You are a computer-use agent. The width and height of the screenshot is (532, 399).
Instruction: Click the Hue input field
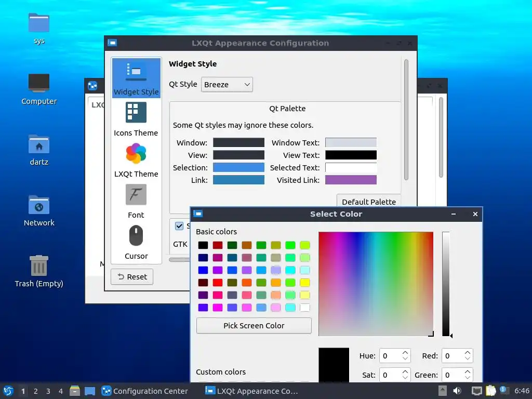391,356
